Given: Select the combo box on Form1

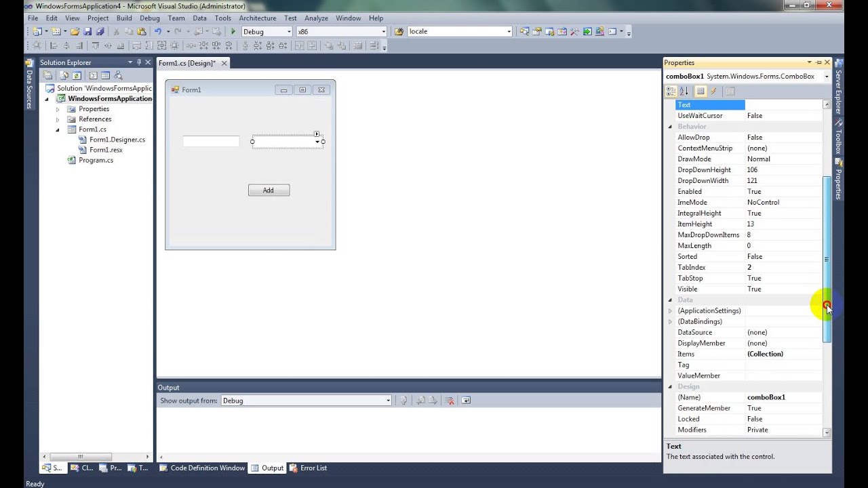Looking at the screenshot, I should [x=288, y=142].
